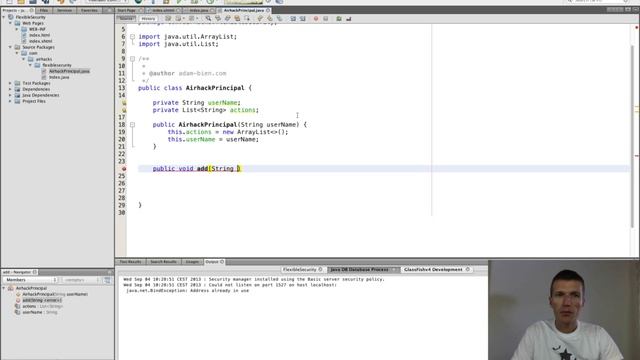This screenshot has height=360, width=640.
Task: Open the Files tab in the projects panel
Action: [44, 10]
